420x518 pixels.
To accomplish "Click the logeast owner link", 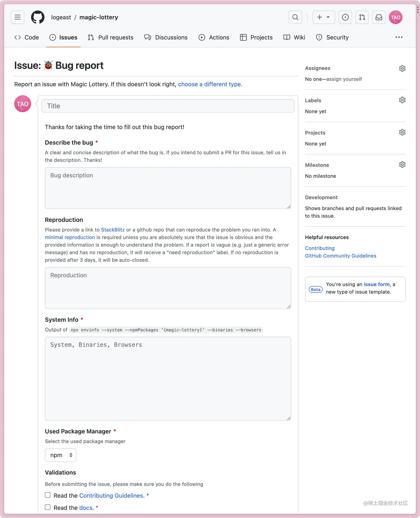I will click(61, 17).
